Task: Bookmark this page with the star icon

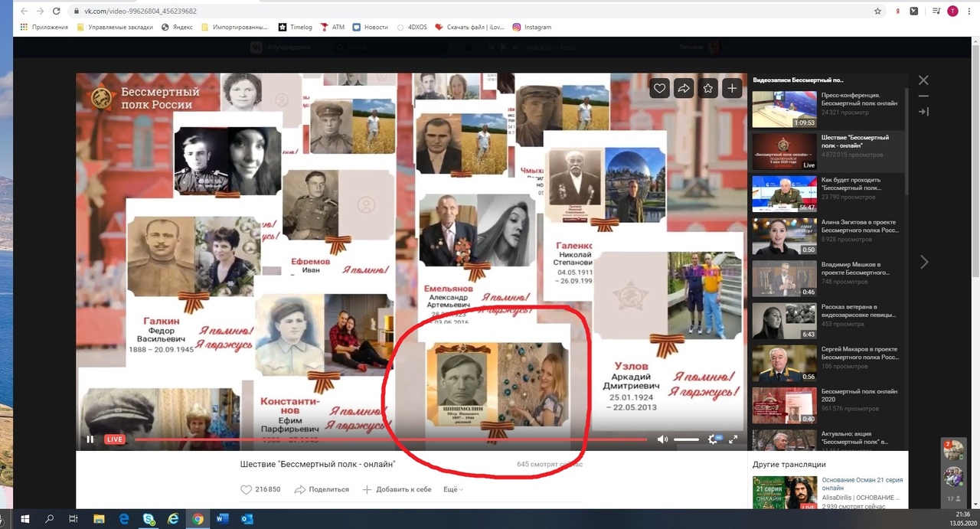Action: (877, 11)
